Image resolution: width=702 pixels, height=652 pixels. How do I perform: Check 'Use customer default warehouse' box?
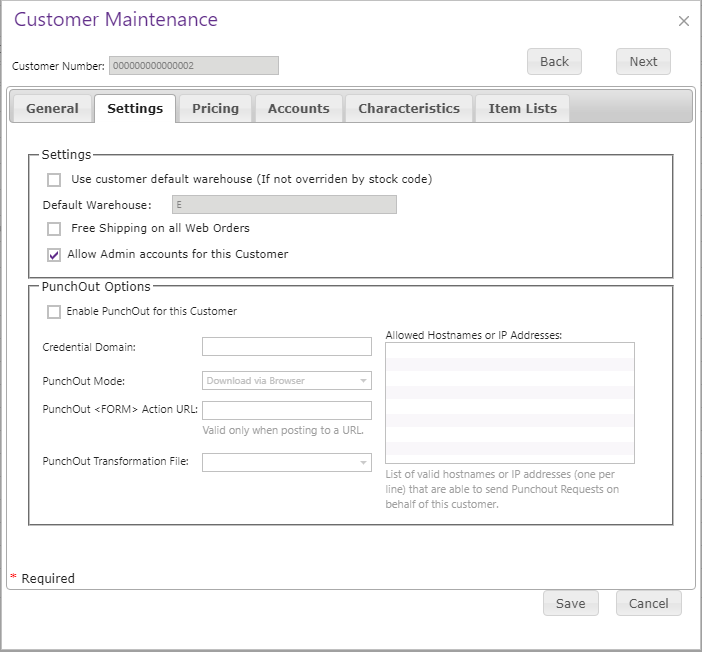click(54, 180)
